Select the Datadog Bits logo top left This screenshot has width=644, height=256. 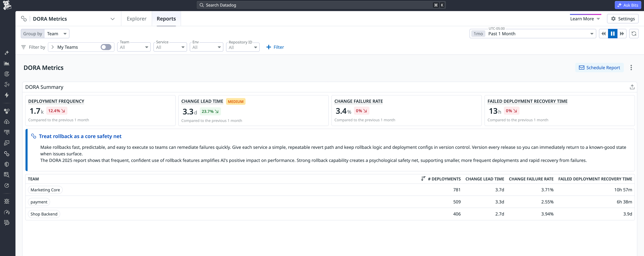tap(7, 5)
